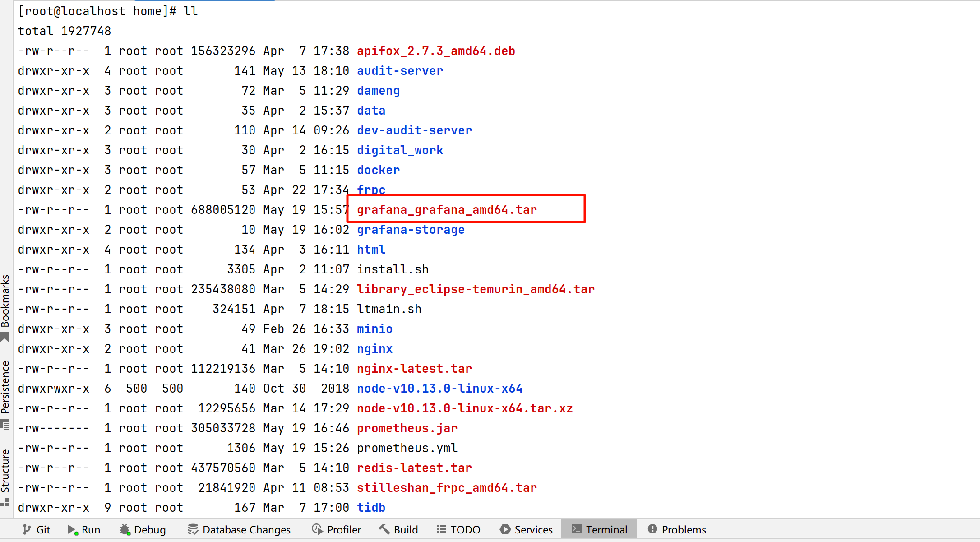This screenshot has height=542, width=980.
Task: Toggle the Terminal tool window tab
Action: click(x=599, y=529)
